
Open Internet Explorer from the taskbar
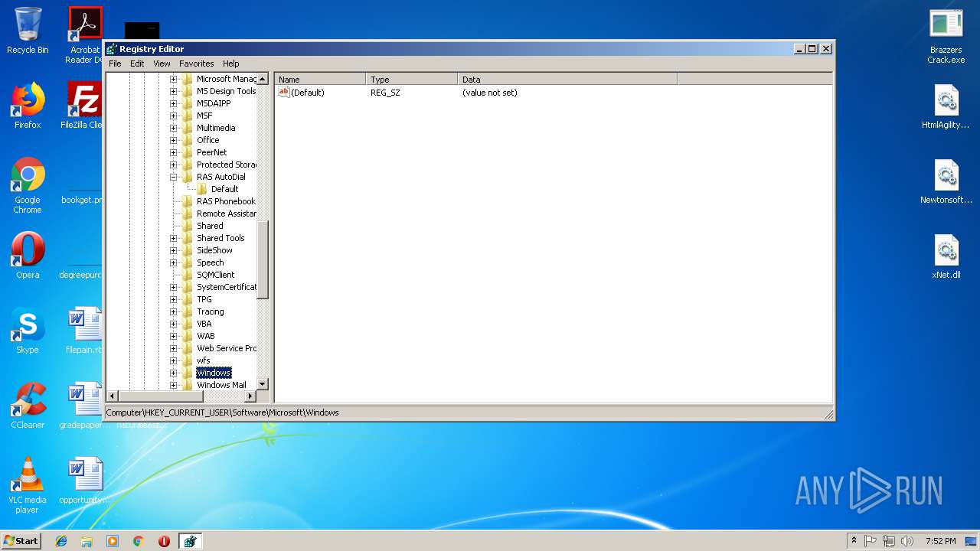(61, 541)
